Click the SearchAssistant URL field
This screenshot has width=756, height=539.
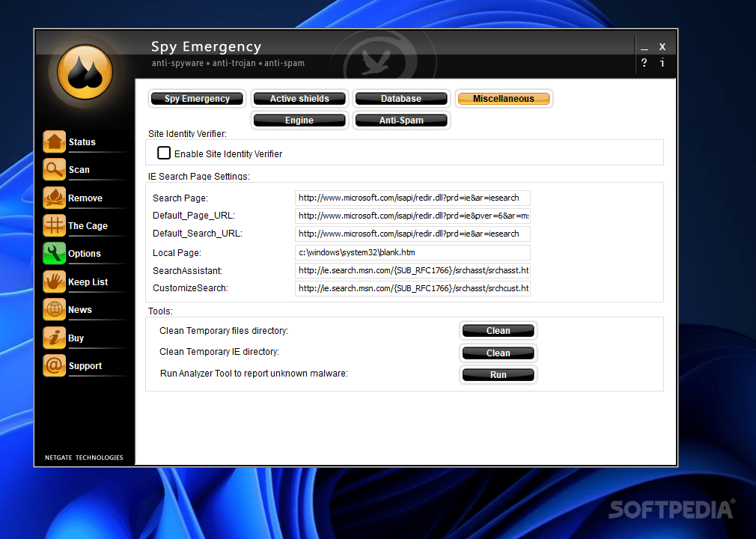(412, 270)
